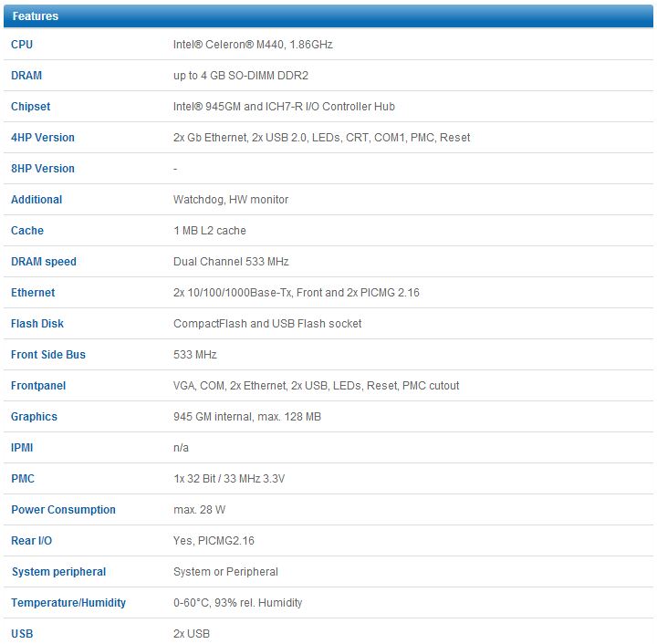The width and height of the screenshot is (657, 644).
Task: Select the Additional label
Action: (x=36, y=200)
